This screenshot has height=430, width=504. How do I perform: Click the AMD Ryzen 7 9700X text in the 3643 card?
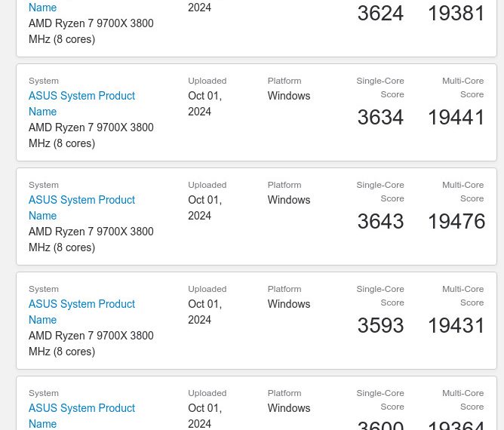tap(91, 239)
